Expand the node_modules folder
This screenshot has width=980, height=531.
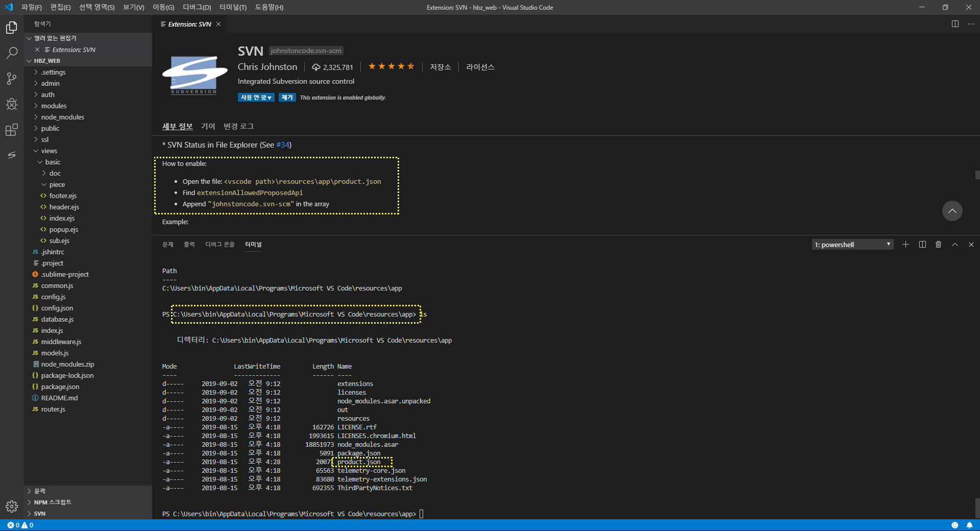click(x=88, y=117)
